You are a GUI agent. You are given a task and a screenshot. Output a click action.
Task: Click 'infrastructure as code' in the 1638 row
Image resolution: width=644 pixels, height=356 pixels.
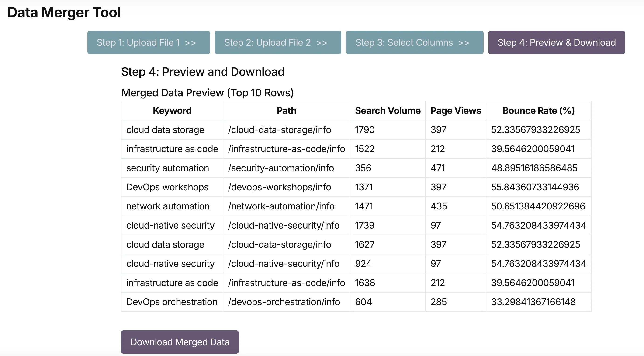pyautogui.click(x=172, y=283)
